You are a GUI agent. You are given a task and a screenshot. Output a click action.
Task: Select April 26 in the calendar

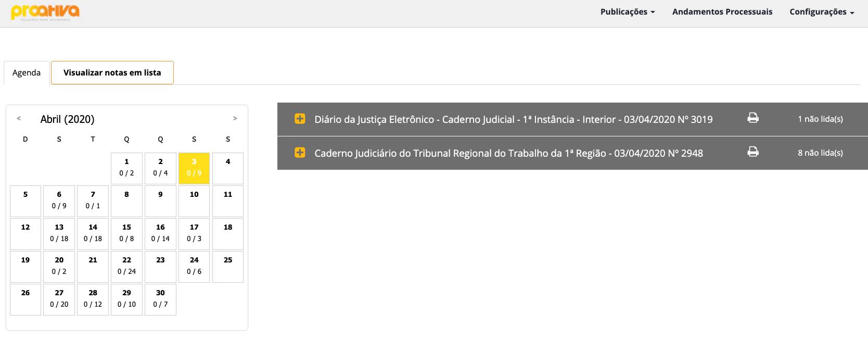click(x=25, y=299)
